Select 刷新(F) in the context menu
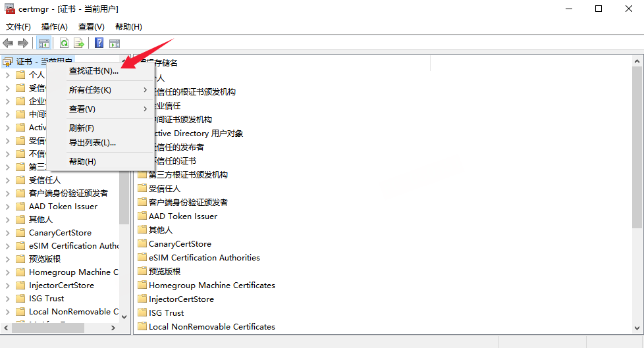The width and height of the screenshot is (644, 348). (82, 128)
